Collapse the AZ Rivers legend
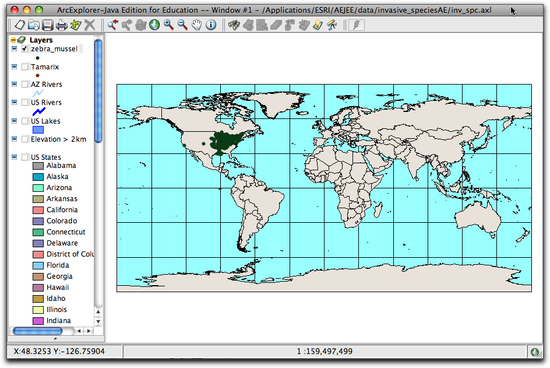550x368 pixels. 14,84
